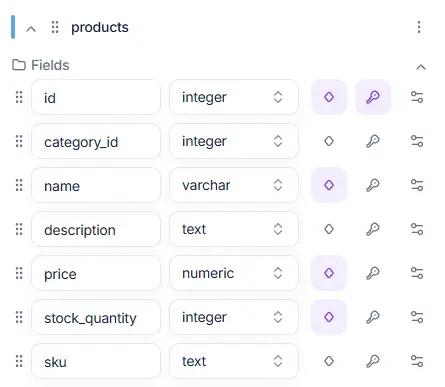This screenshot has width=445, height=387.
Task: Edit the category_id field name
Action: 96,141
